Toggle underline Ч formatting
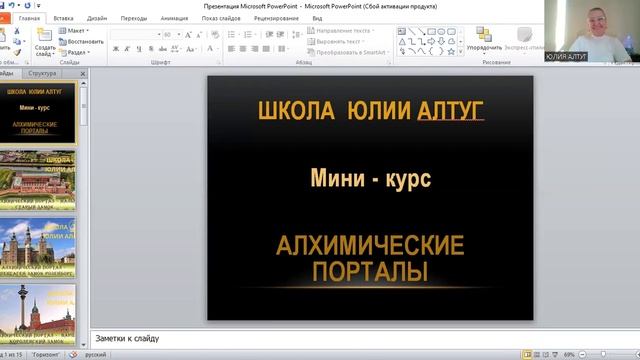Image resolution: width=640 pixels, height=360 pixels. (x=139, y=49)
